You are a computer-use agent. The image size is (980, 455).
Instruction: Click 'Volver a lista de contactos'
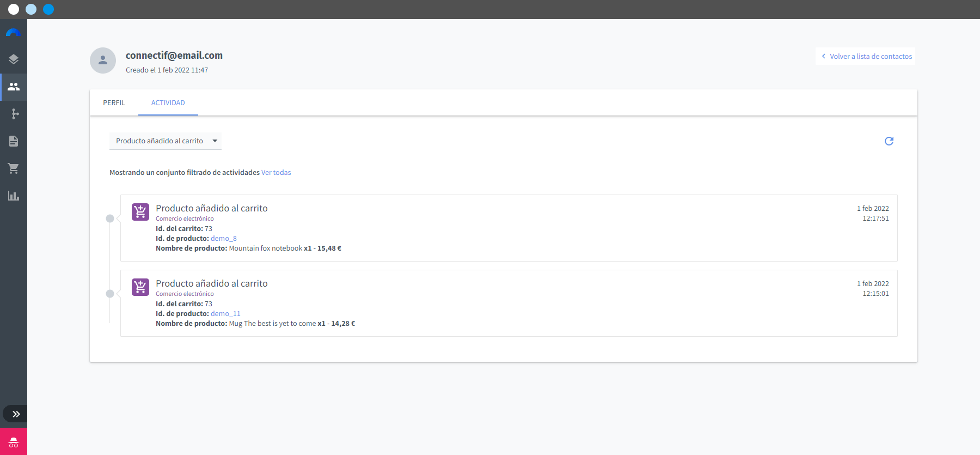coord(866,56)
